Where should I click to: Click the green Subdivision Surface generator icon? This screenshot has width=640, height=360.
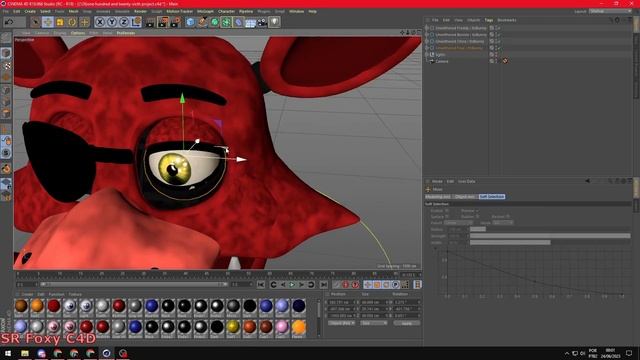[215, 22]
